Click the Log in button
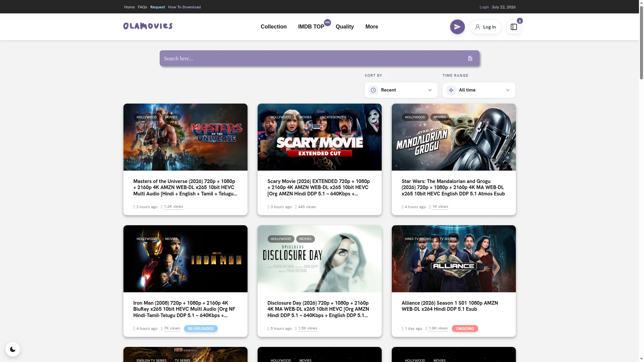Image resolution: width=644 pixels, height=362 pixels. coord(485,27)
